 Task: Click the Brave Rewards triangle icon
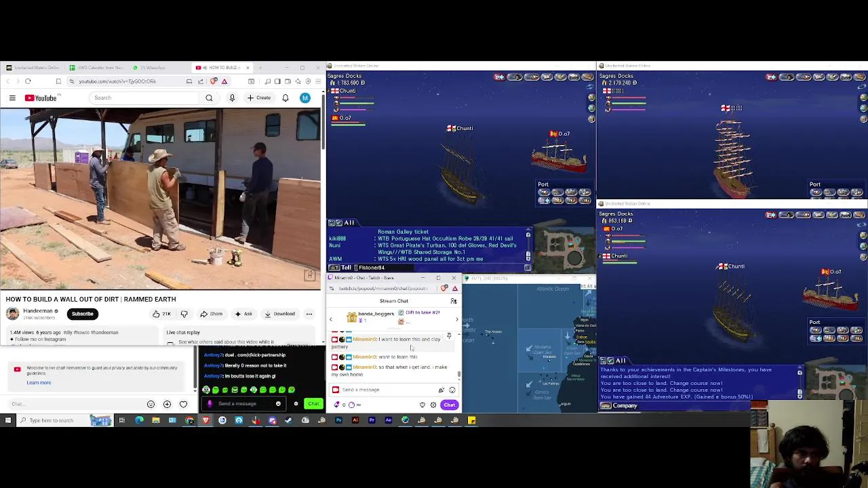tap(224, 81)
